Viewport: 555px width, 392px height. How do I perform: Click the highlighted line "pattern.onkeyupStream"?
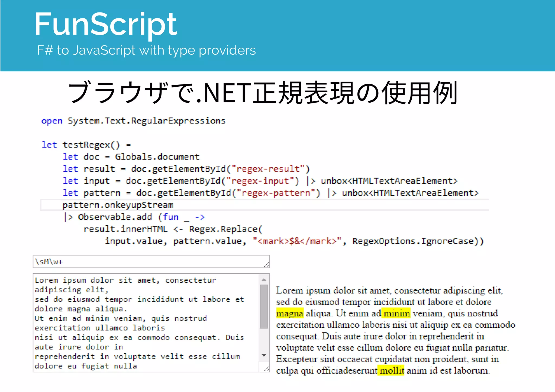(118, 205)
